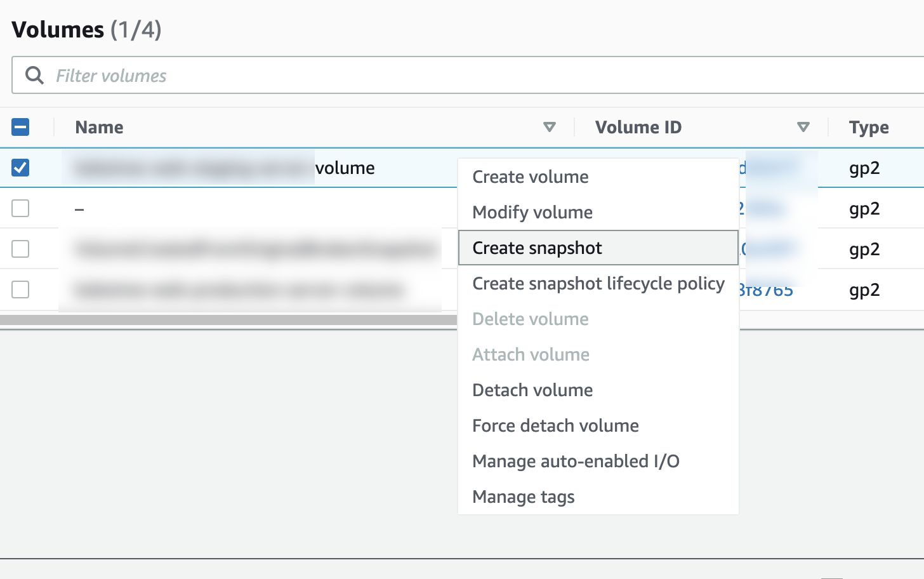924x579 pixels.
Task: Open the Volume ID column sort dropdown
Action: tap(803, 127)
